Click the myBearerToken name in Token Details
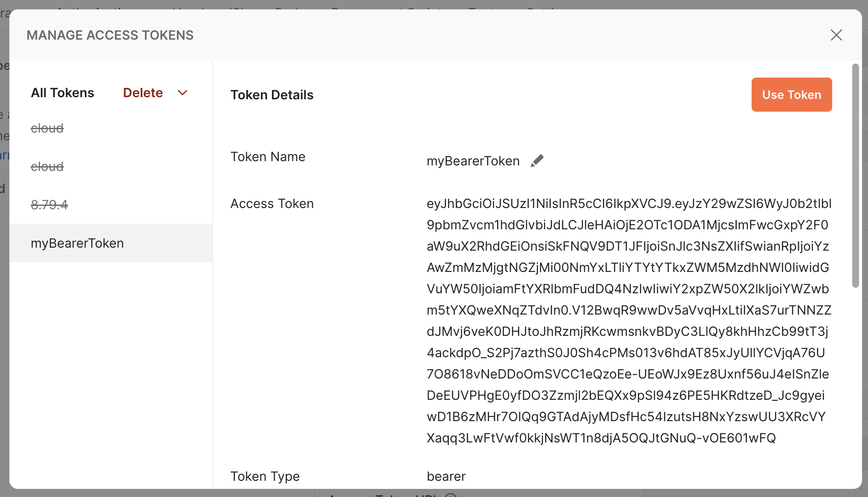 [473, 161]
